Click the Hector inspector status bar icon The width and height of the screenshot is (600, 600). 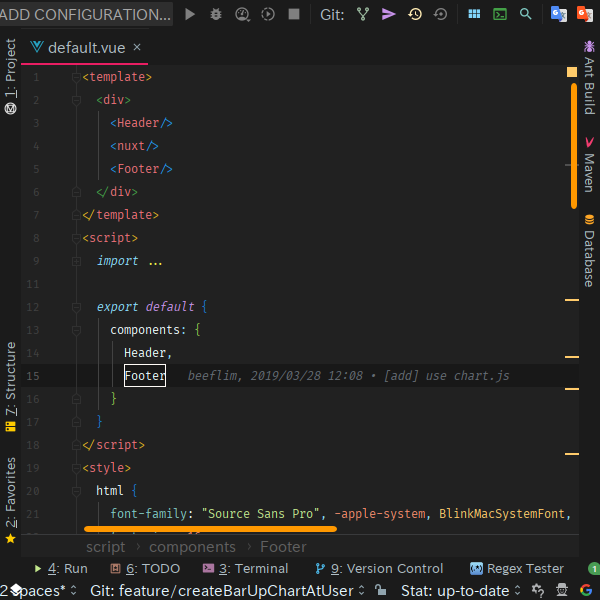point(562,590)
